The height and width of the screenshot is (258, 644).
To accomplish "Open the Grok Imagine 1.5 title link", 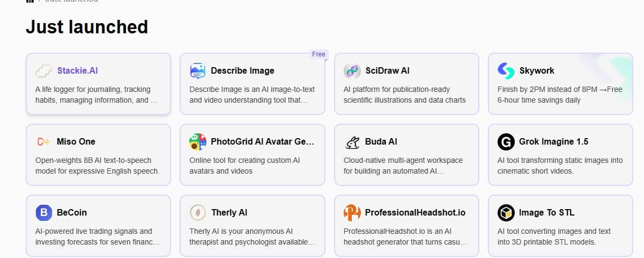I will (553, 141).
